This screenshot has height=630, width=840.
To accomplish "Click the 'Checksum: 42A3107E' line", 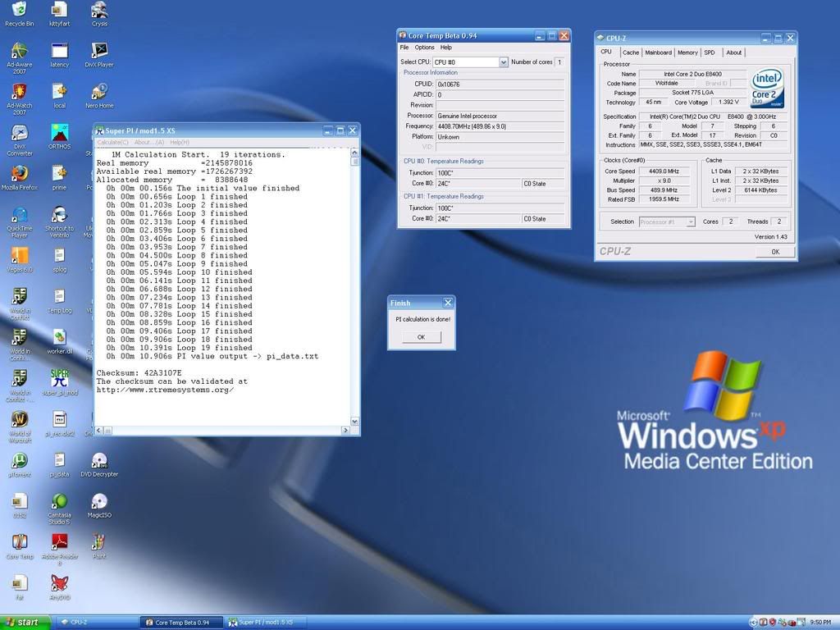I will click(139, 373).
